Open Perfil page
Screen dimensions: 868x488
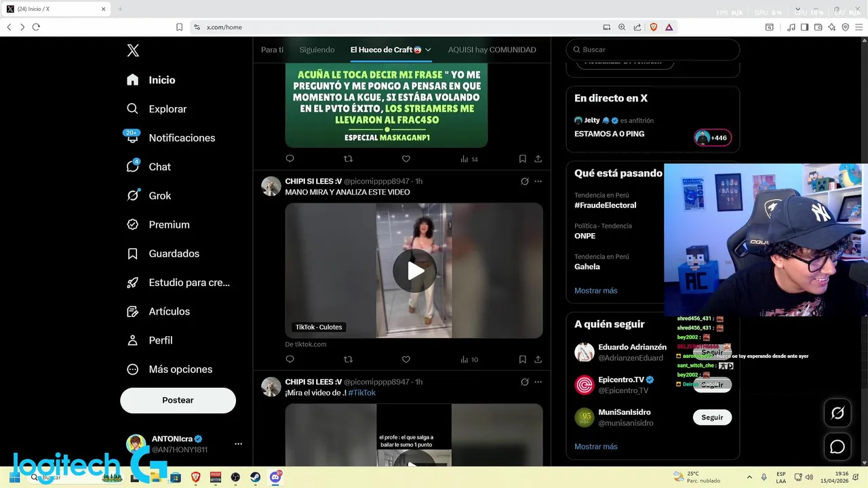(x=149, y=340)
